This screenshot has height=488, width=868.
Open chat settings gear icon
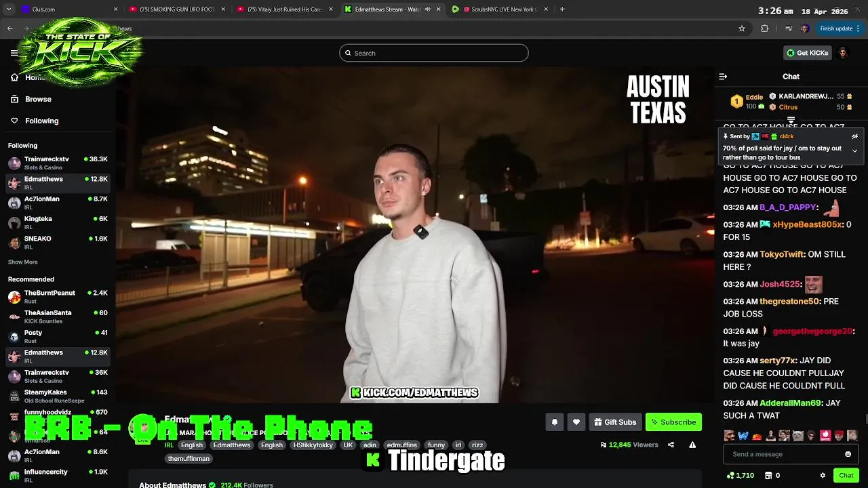(823, 475)
